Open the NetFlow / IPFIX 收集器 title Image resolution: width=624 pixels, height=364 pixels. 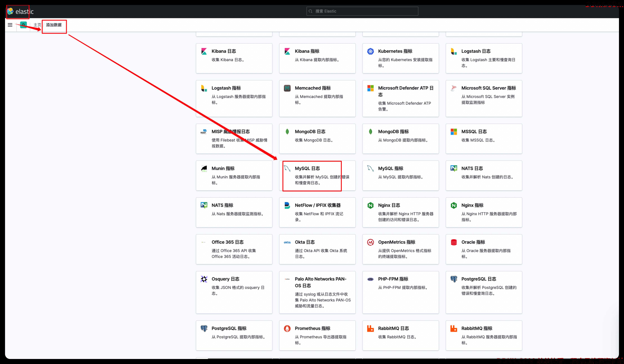(x=318, y=205)
